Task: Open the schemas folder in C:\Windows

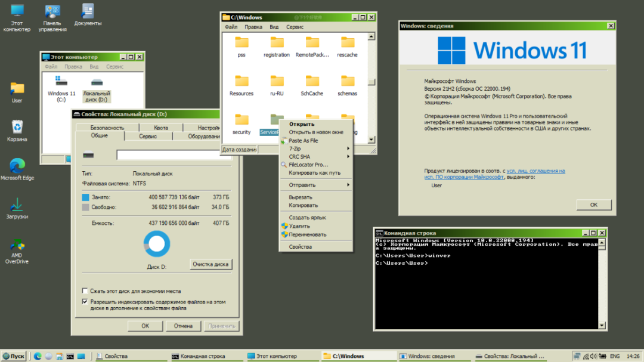Action: pyautogui.click(x=346, y=83)
